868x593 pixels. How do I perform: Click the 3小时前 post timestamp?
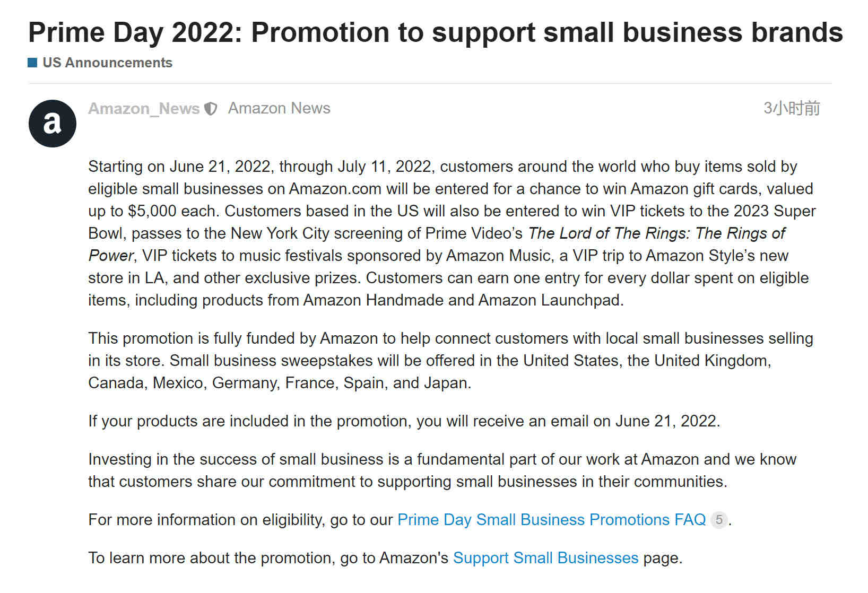pyautogui.click(x=792, y=108)
